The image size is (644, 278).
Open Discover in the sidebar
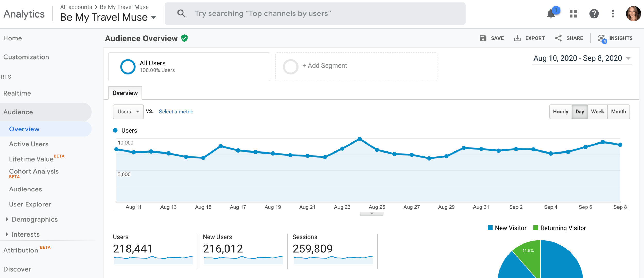click(x=17, y=269)
